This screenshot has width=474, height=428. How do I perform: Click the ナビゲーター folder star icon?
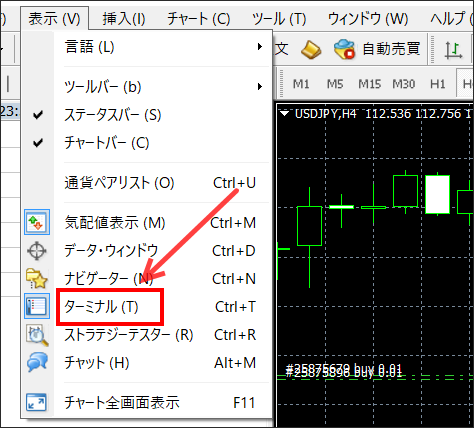tap(37, 278)
